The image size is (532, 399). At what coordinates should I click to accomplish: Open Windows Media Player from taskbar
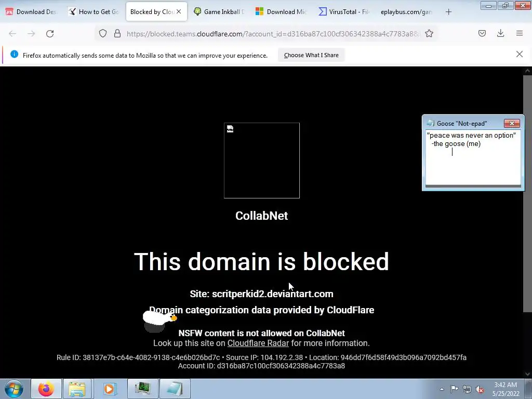[110, 389]
